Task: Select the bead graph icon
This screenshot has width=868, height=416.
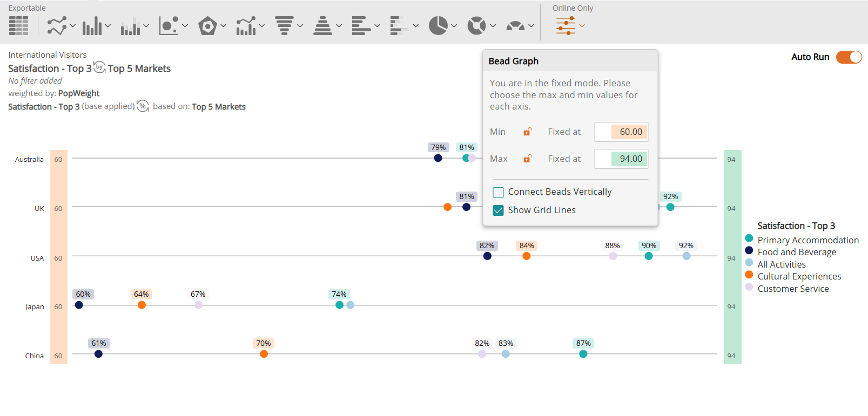Action: coord(566,25)
